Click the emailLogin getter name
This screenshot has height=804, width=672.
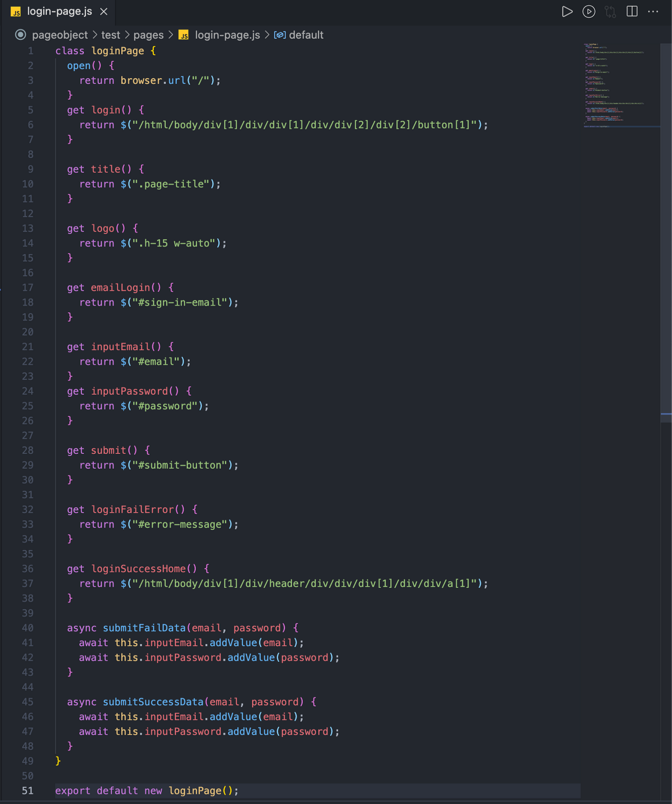coord(121,288)
